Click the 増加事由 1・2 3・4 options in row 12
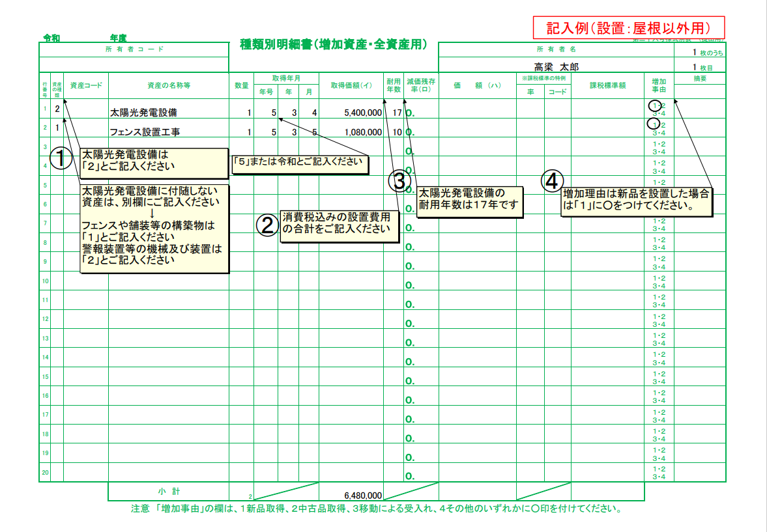The height and width of the screenshot is (532, 767). [x=659, y=320]
